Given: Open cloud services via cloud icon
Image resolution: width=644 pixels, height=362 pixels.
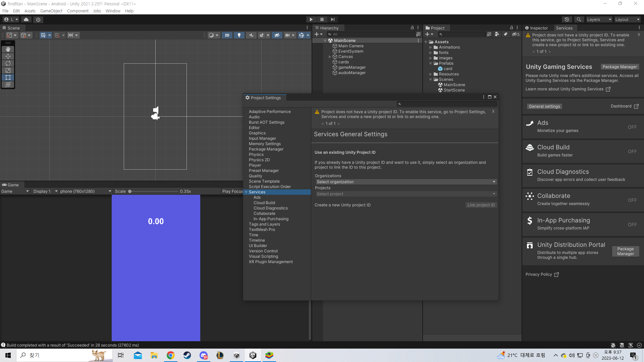Looking at the screenshot, I should [26, 19].
